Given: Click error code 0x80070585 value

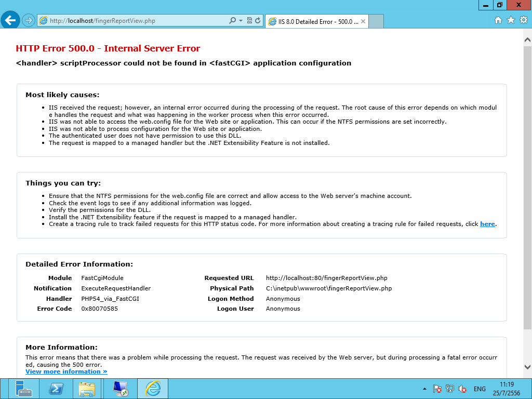Looking at the screenshot, I should point(99,309).
